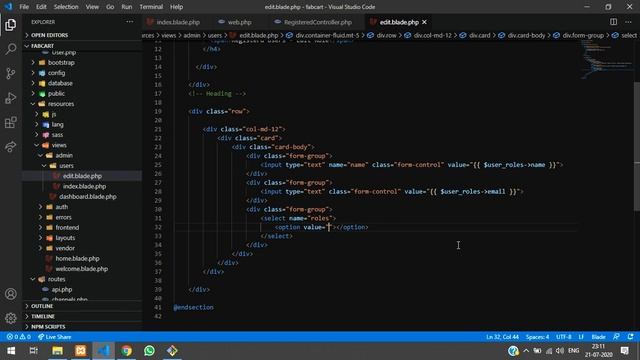Click the Explorer more actions ellipsis

point(129,22)
